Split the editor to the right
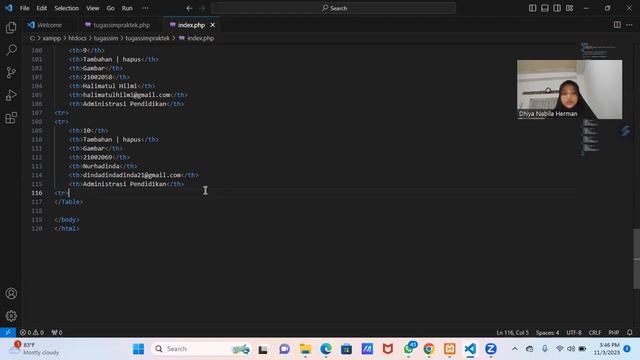Screen dimensions: 640x360 tap(617, 25)
